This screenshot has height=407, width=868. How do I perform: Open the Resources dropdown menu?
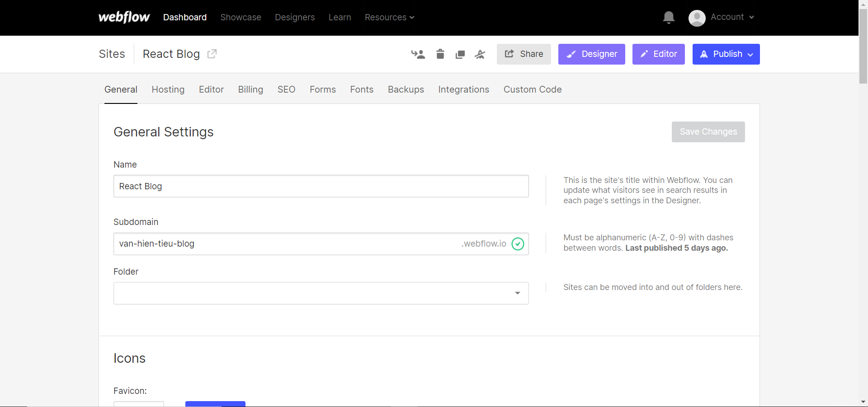[x=389, y=17]
